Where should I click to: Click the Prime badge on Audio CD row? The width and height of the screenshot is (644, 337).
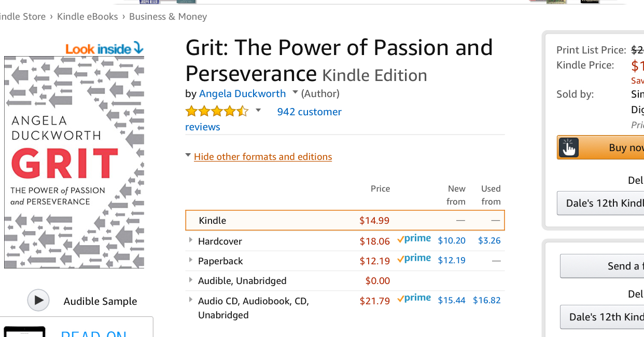tap(414, 299)
